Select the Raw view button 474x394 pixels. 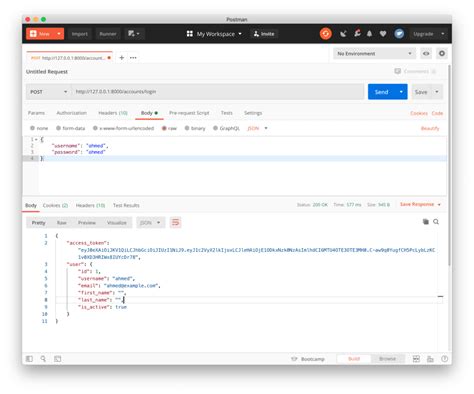(x=62, y=223)
